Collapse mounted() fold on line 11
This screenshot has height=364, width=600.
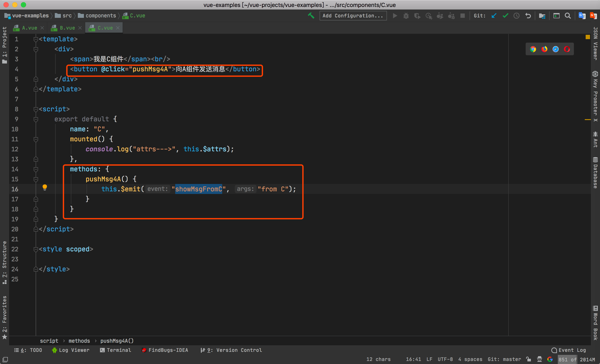[x=36, y=139]
